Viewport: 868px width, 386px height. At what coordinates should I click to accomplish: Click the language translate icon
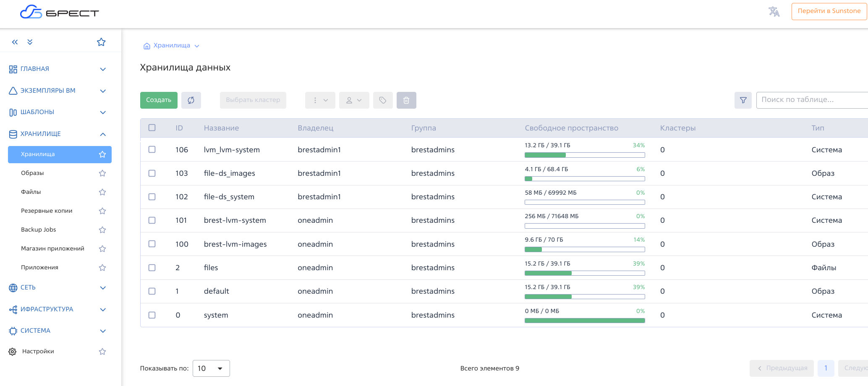pos(774,12)
